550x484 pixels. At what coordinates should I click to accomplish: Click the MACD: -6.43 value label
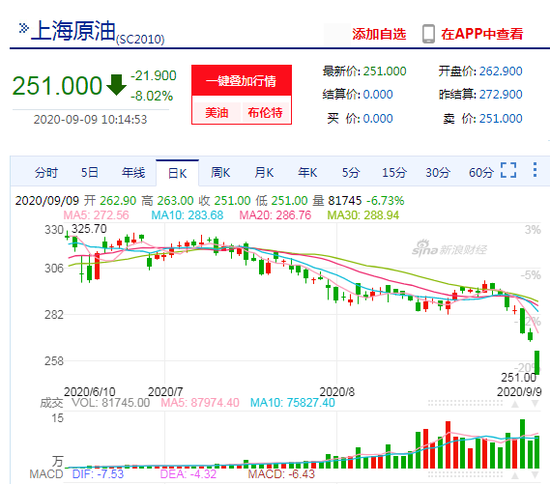coord(281,474)
